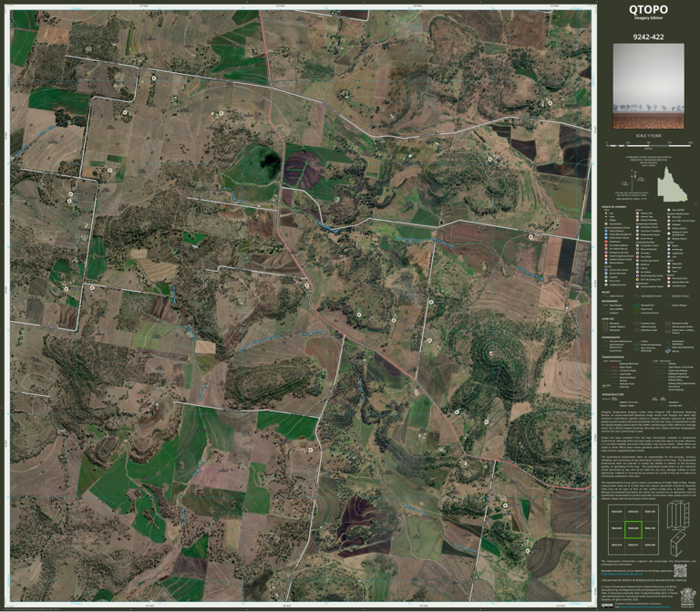Click the Imagery Edition subtitle
700x612 pixels.
(648, 18)
